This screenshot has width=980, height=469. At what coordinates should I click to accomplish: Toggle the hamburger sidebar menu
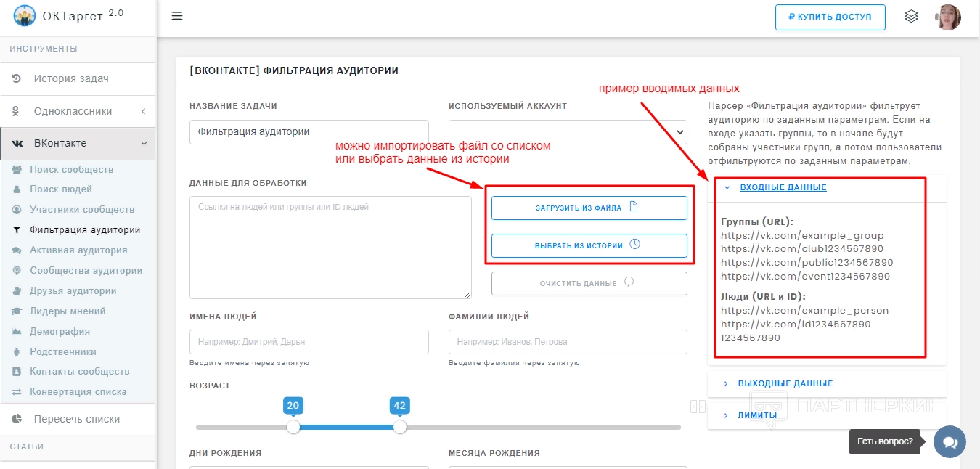[177, 17]
